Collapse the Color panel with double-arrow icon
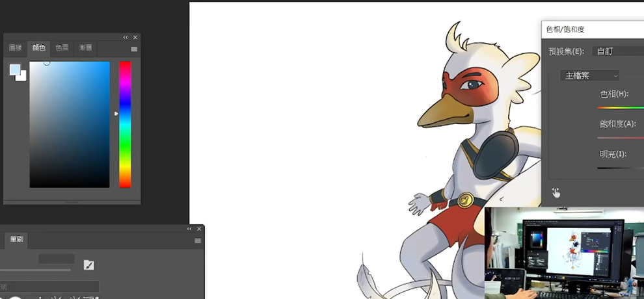Screen dimensions: 644x299 [126, 37]
